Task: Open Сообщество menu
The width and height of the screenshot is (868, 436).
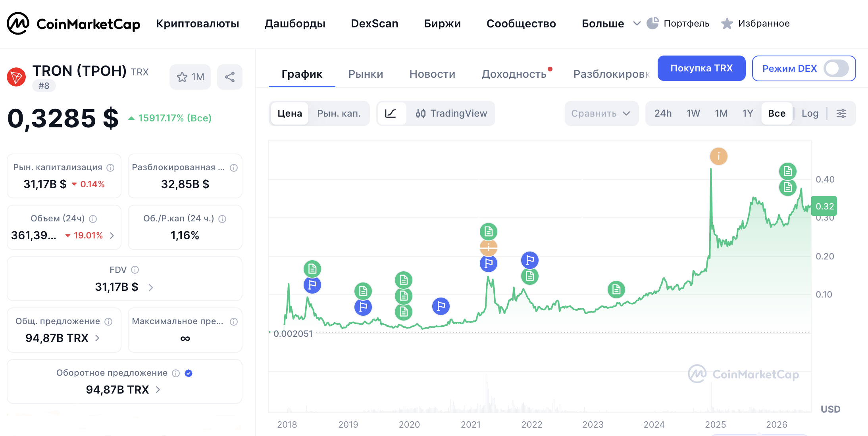Action: click(521, 24)
